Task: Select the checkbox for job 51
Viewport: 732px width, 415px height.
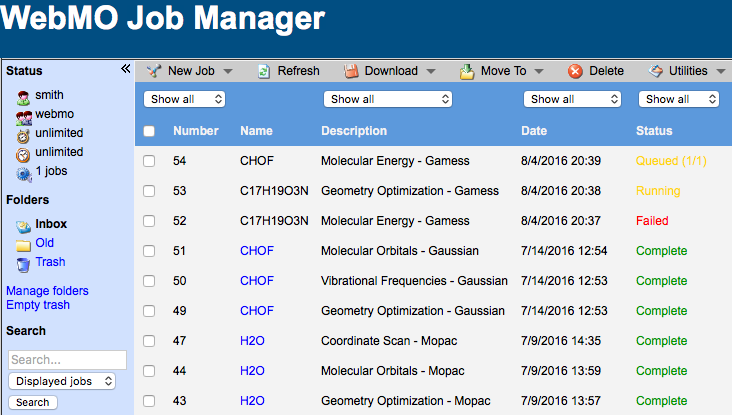Action: point(149,251)
